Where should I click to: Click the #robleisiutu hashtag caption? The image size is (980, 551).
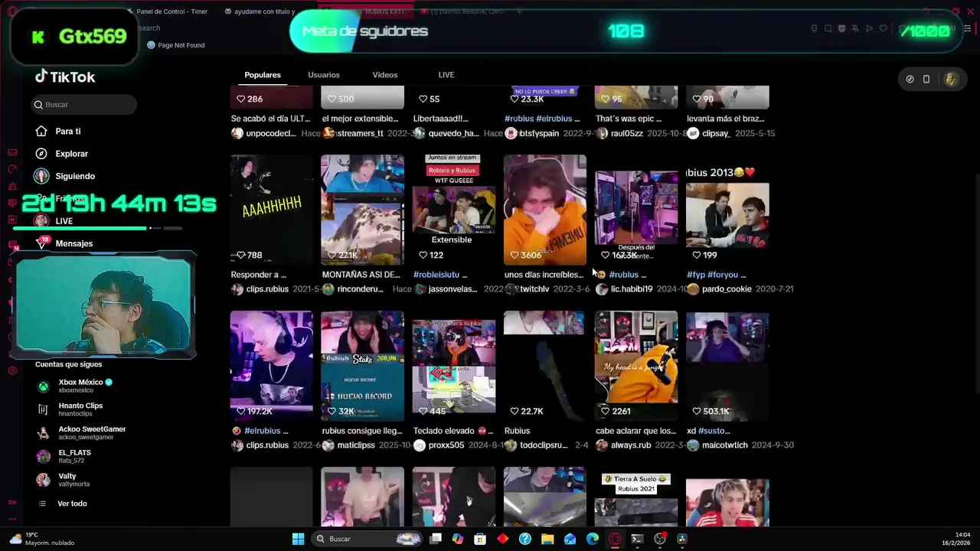coord(440,275)
